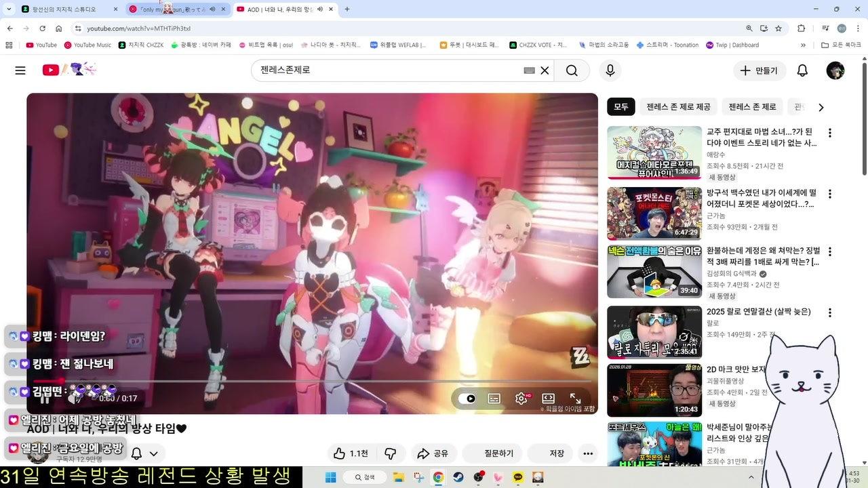Expand subscription notification dropdown chevron
868x488 pixels.
(x=154, y=453)
